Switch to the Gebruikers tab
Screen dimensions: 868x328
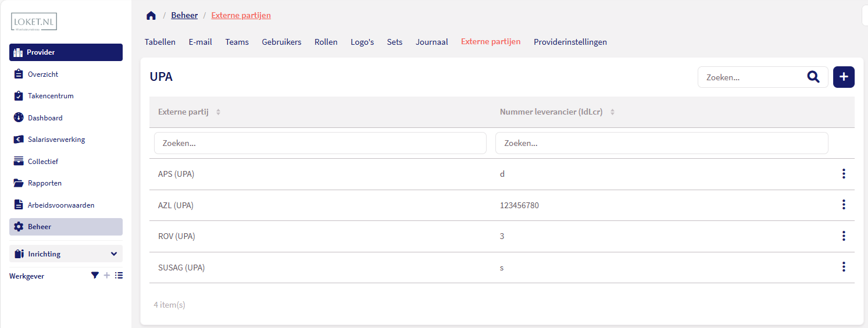[281, 42]
